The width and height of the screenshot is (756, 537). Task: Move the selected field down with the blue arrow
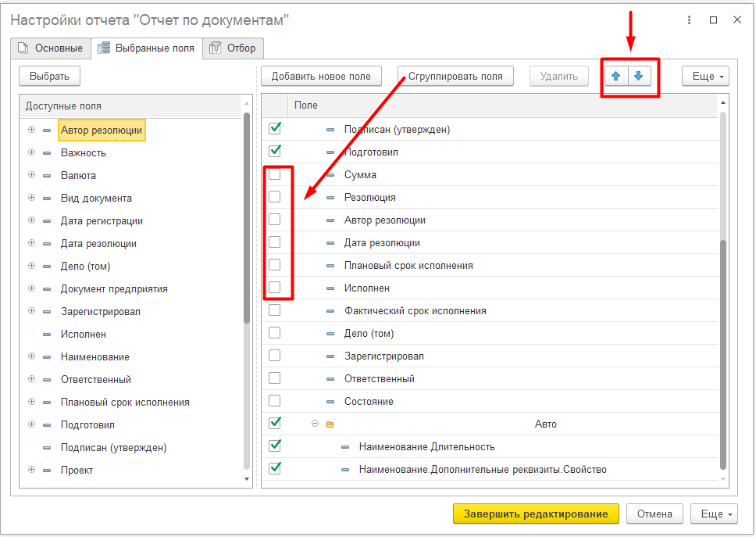click(x=640, y=77)
